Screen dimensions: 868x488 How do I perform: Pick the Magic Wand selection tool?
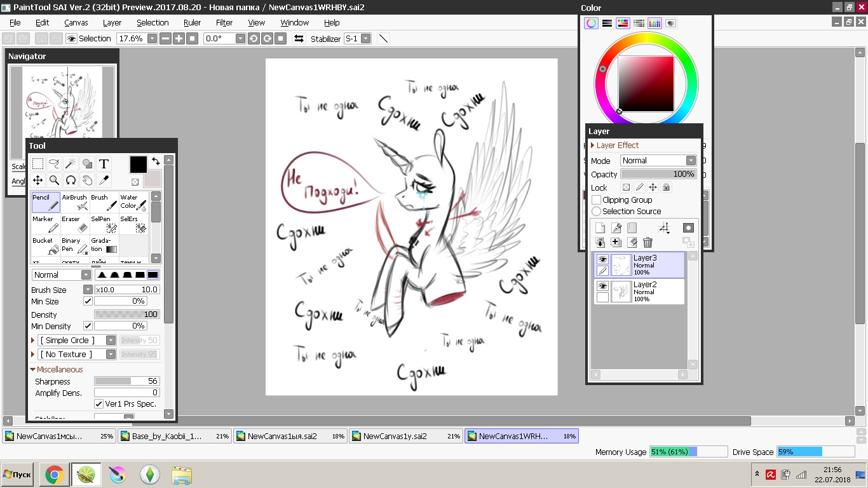tap(71, 164)
